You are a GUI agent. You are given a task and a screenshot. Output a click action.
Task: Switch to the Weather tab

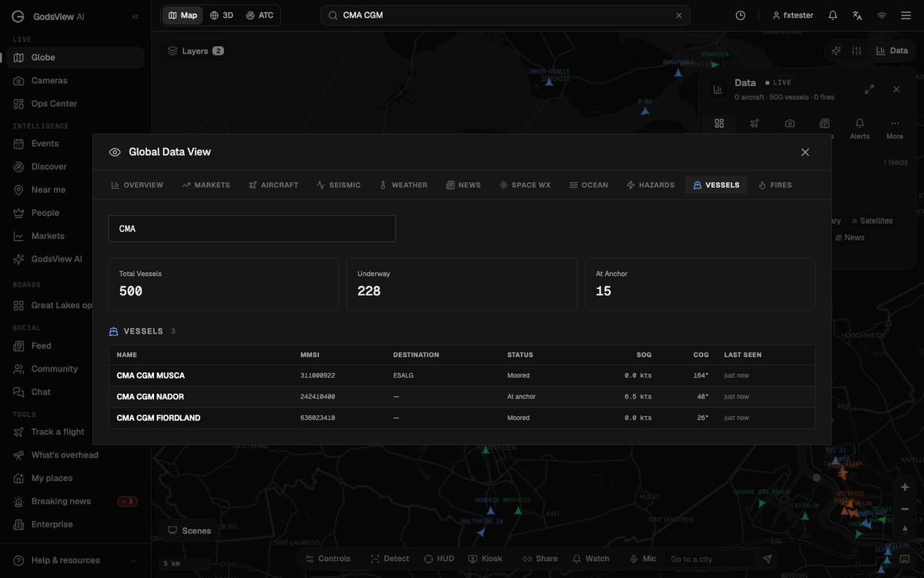403,185
